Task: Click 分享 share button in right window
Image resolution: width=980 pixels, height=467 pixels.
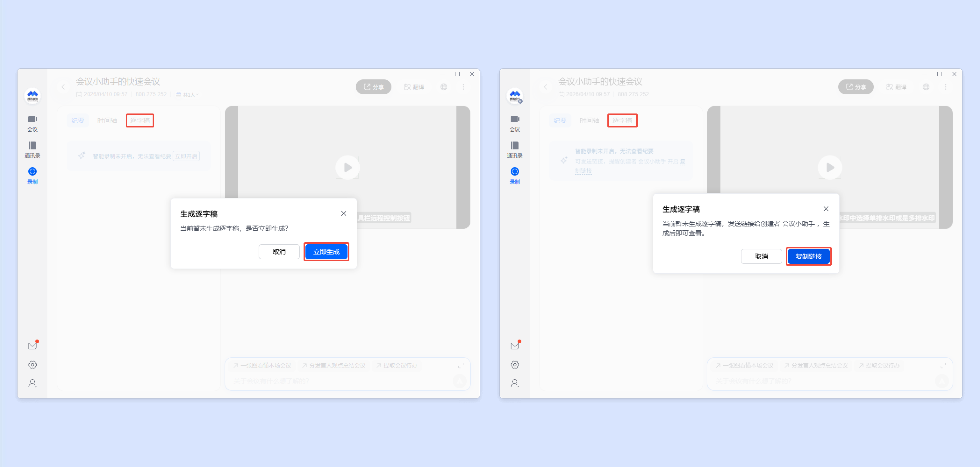Action: (856, 87)
